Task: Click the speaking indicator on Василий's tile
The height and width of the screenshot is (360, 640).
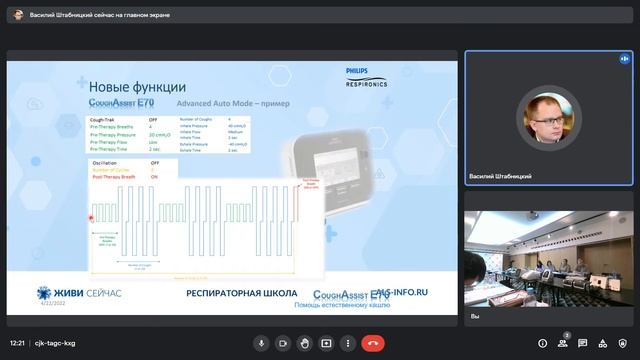Action: (624, 59)
